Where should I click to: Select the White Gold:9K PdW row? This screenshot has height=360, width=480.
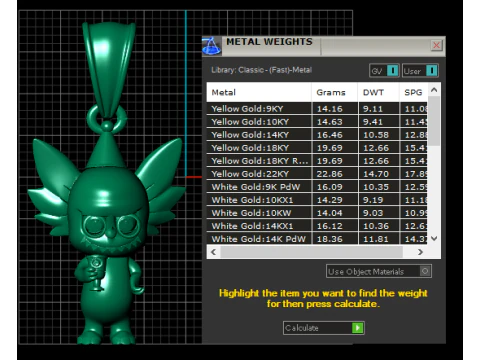317,187
